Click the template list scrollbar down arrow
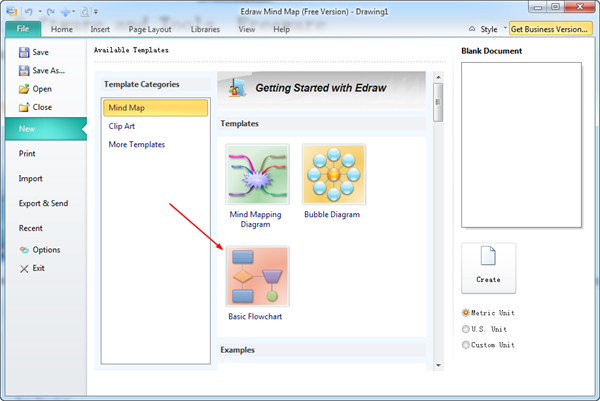The height and width of the screenshot is (401, 600). click(438, 365)
